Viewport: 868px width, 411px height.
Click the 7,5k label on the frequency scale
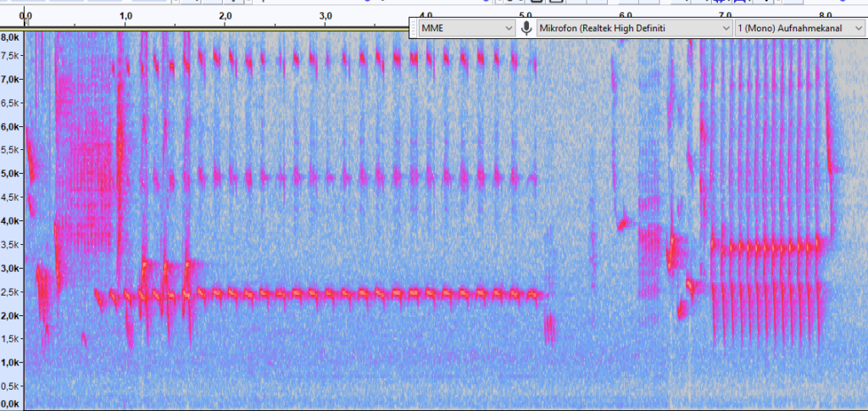[11, 56]
